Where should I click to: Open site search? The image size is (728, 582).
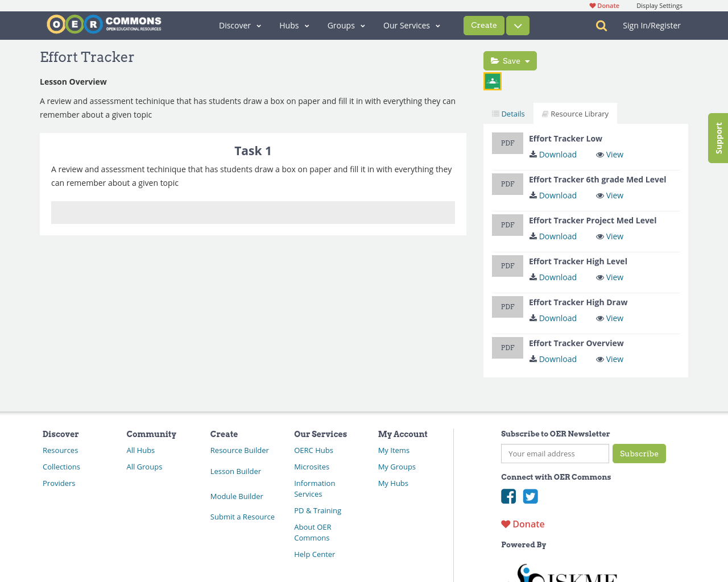600,25
